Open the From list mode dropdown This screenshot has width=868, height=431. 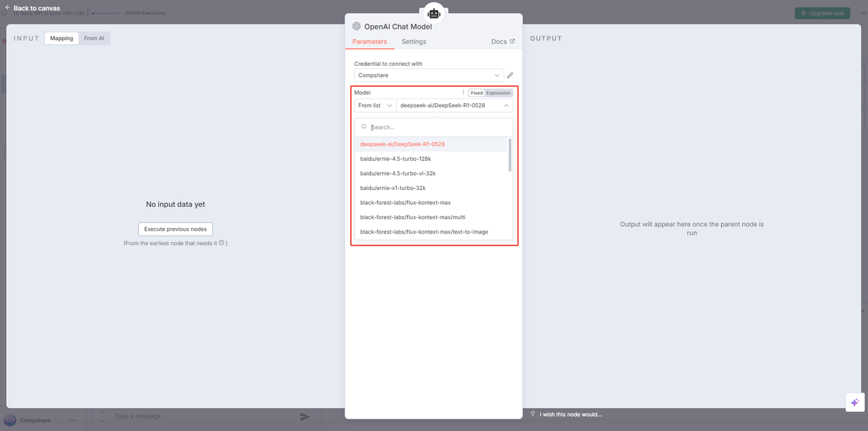(375, 106)
